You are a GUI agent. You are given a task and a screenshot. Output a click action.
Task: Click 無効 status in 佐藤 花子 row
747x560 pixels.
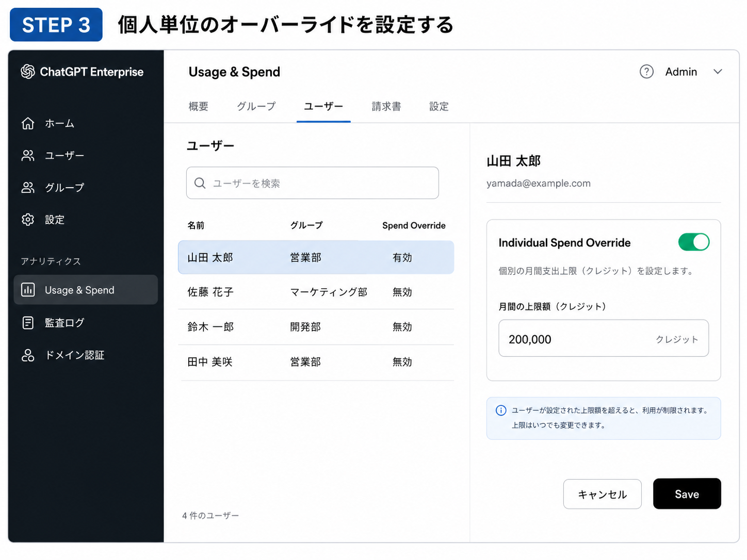point(402,292)
